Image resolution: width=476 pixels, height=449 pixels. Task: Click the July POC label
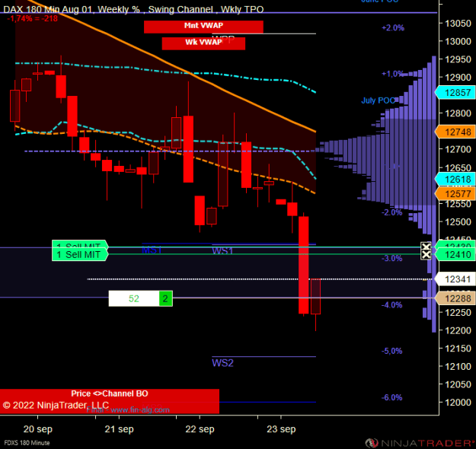(x=379, y=100)
